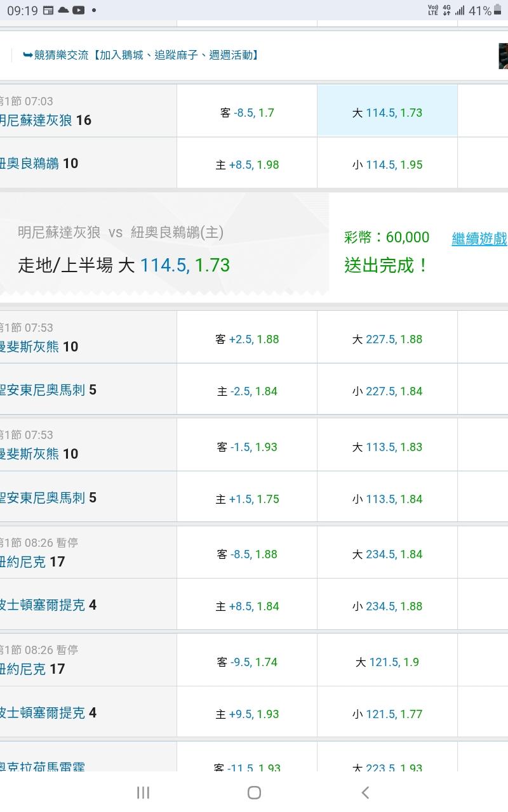Pick 大 234.5, 1.84 over odds
This screenshot has width=508, height=812.
pos(387,554)
